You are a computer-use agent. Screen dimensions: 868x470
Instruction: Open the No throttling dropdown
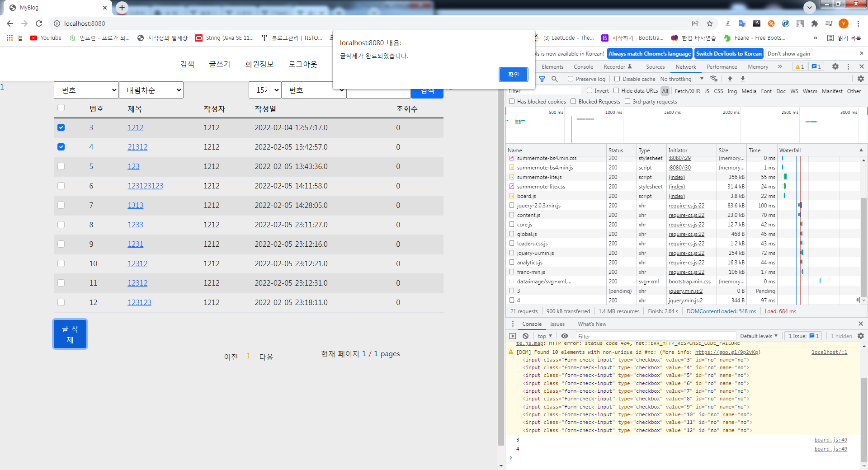(682, 79)
